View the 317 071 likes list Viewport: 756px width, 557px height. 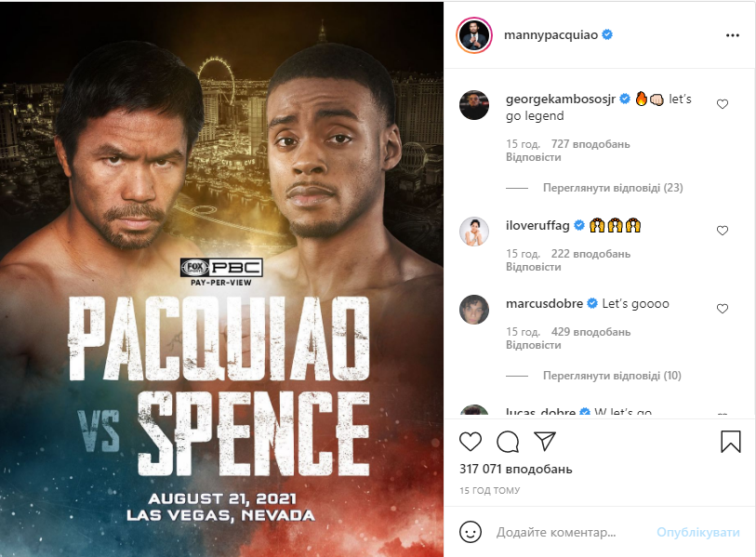(516, 469)
